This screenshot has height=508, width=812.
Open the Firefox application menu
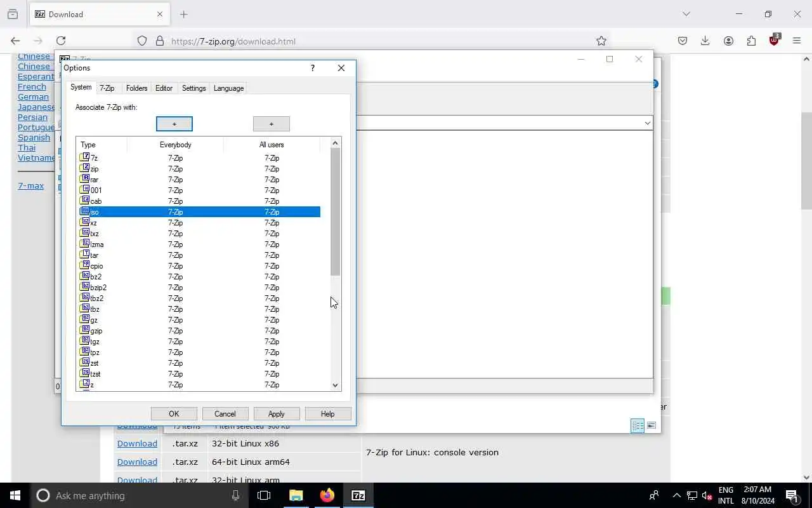click(797, 41)
